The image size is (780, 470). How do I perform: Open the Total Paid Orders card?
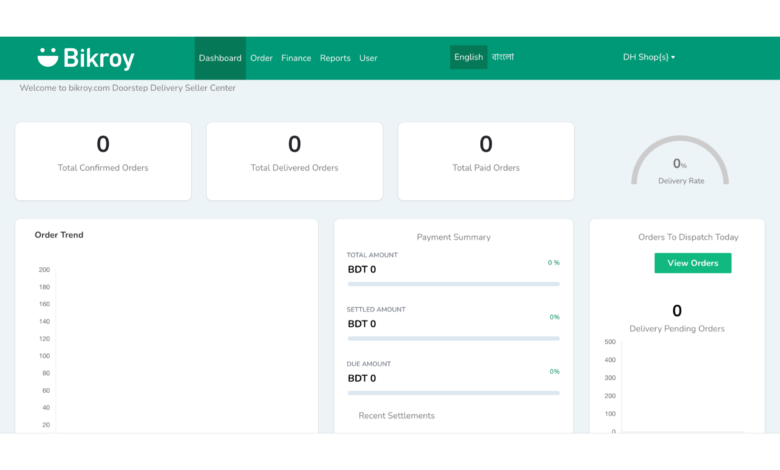[486, 162]
